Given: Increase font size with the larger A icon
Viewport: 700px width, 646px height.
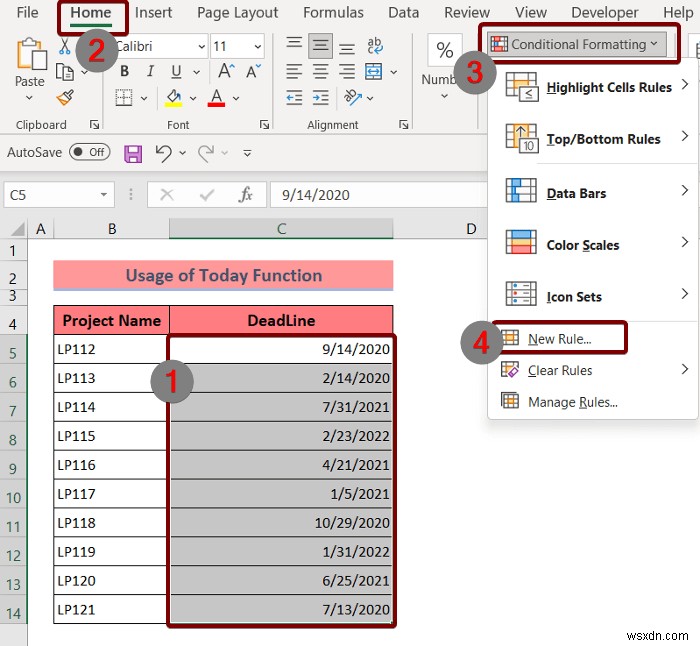Looking at the screenshot, I should click(x=225, y=71).
